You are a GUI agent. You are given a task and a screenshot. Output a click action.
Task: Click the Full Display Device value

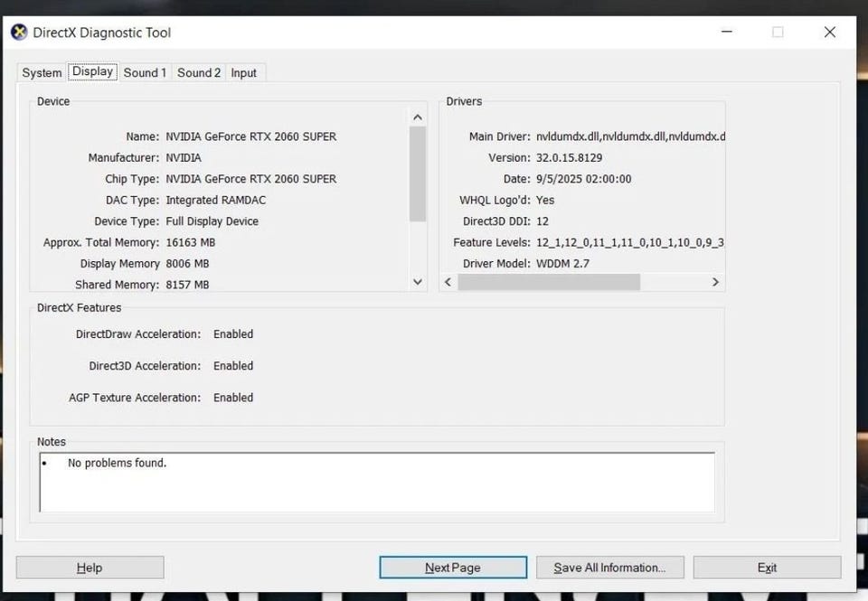[x=212, y=221]
